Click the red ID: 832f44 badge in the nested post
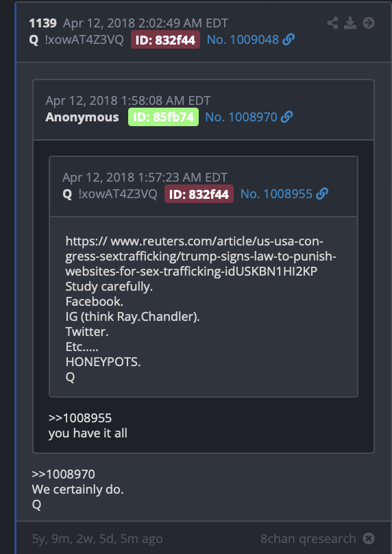392x554 pixels. tap(199, 194)
